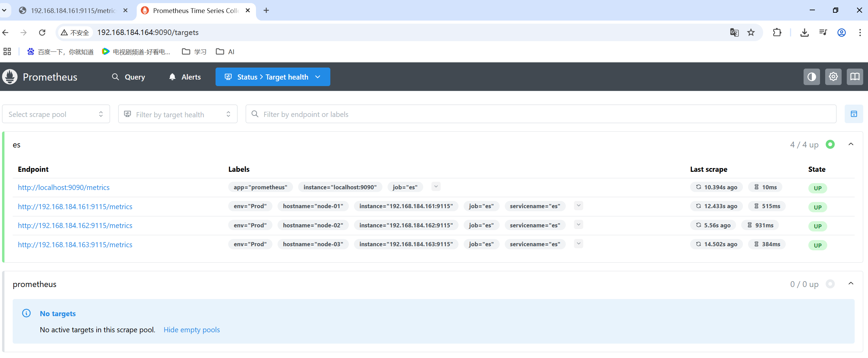Toggle the dark/light theme icon
This screenshot has height=358, width=868.
pyautogui.click(x=811, y=77)
